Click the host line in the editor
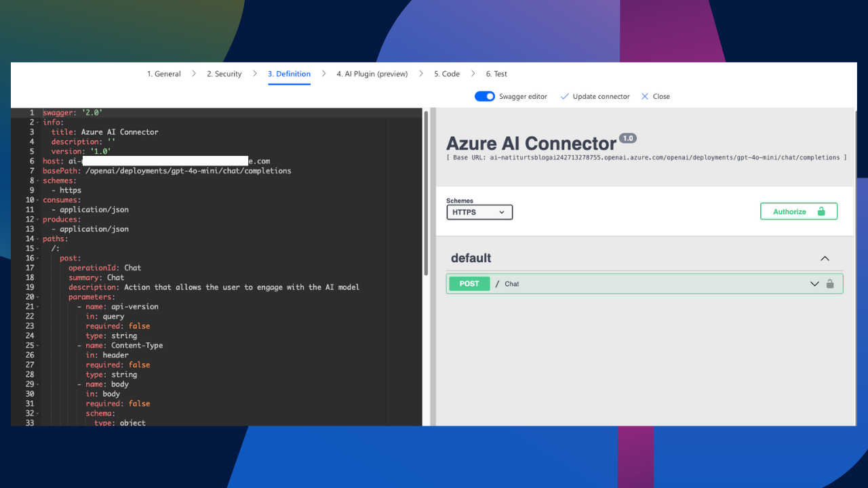Viewport: 868px width, 488px height. 157,161
